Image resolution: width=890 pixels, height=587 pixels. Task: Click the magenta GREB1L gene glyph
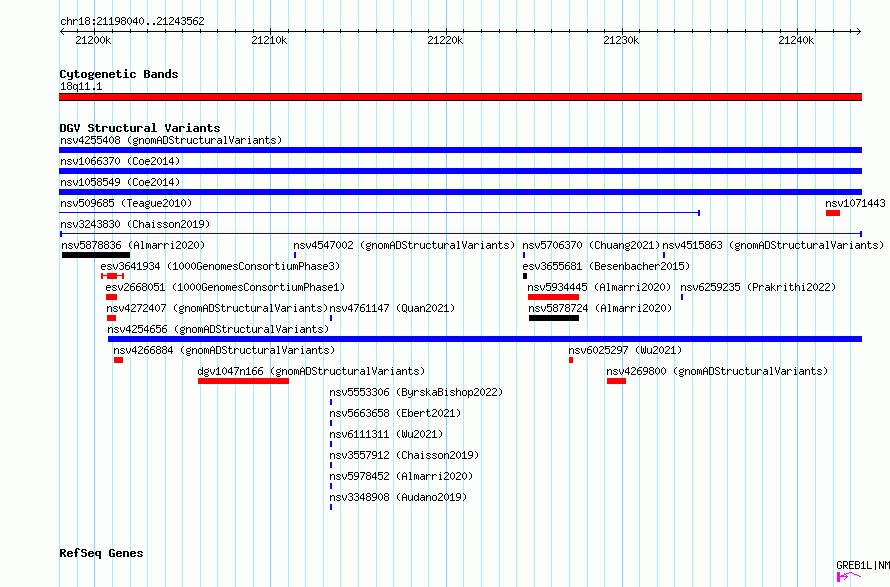849,577
